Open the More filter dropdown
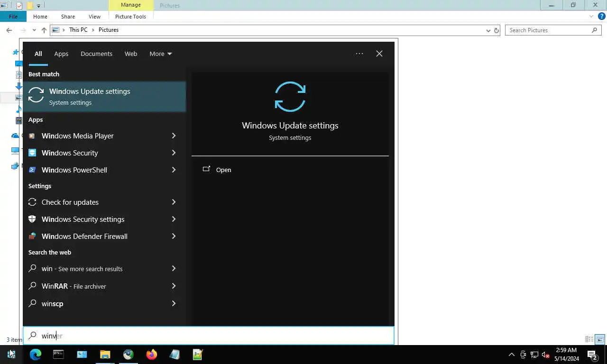Viewport: 607px width, 364px height. (x=161, y=54)
